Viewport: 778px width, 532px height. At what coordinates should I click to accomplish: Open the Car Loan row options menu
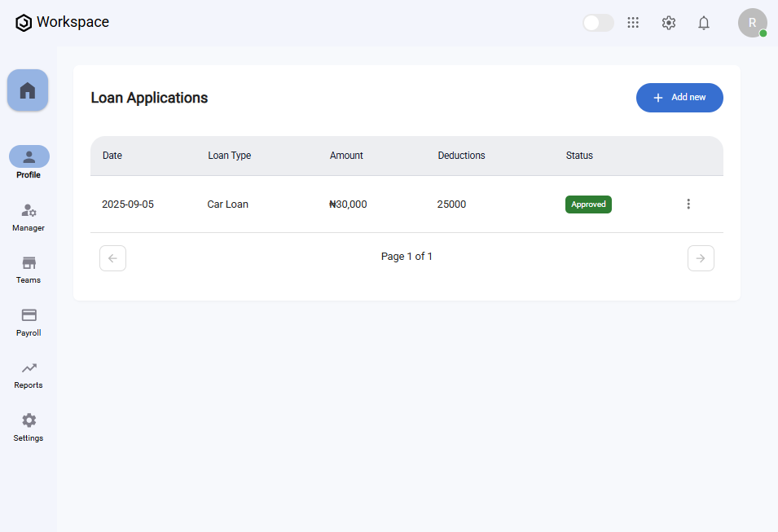click(688, 204)
